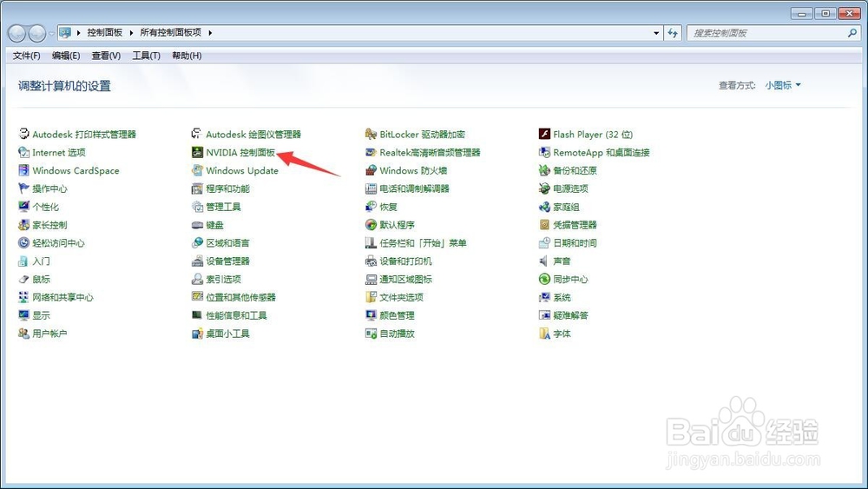The width and height of the screenshot is (868, 489).
Task: Open the 电话和调制解调器 icon
Action: tap(371, 188)
